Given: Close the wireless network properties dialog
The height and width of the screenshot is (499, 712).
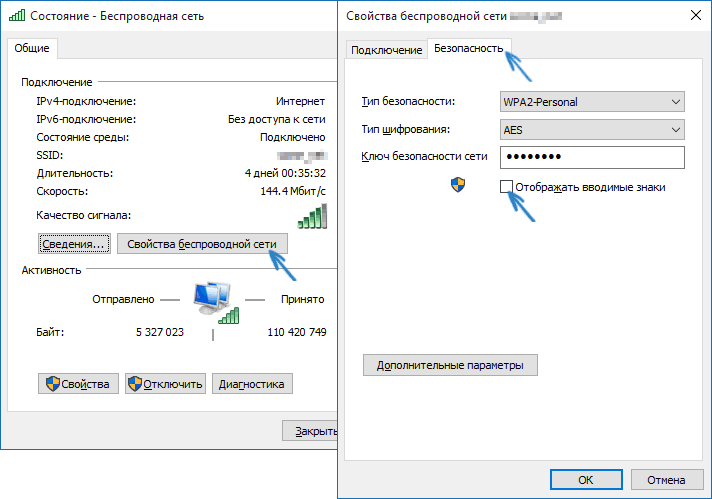Looking at the screenshot, I should click(694, 16).
